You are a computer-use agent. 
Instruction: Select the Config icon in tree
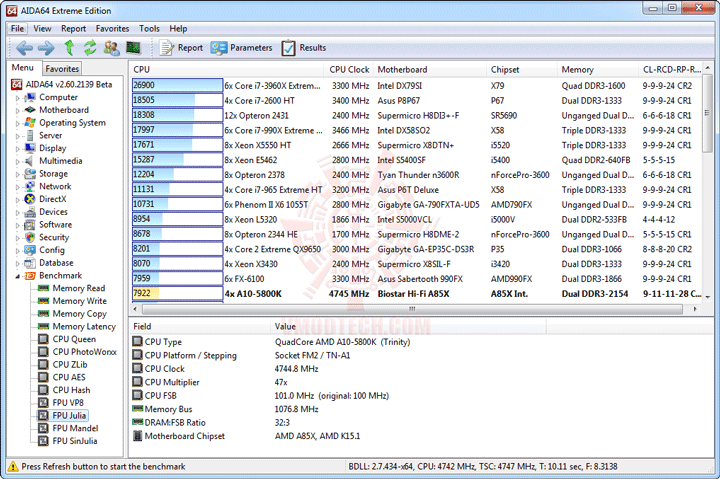pyautogui.click(x=30, y=250)
